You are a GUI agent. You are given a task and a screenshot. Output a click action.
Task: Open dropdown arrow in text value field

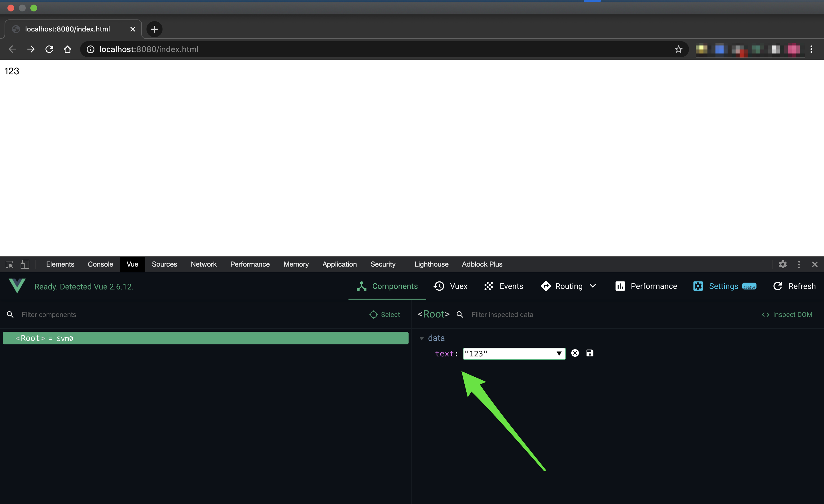point(559,354)
